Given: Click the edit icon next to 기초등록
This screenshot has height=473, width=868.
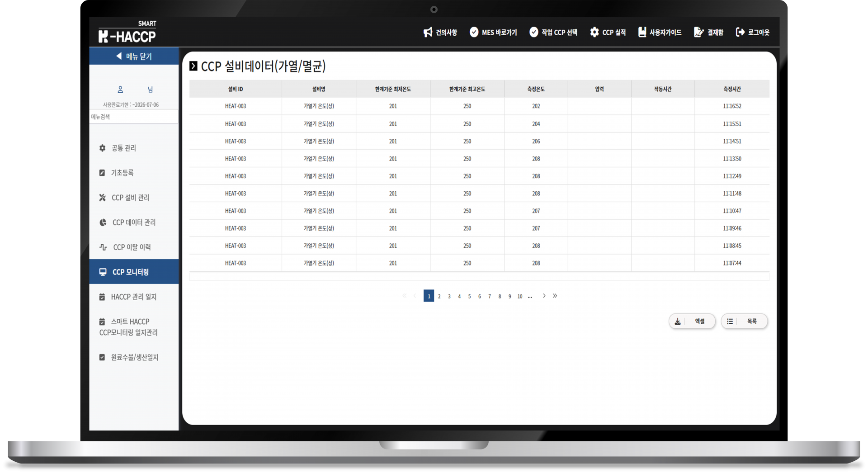Looking at the screenshot, I should [102, 173].
